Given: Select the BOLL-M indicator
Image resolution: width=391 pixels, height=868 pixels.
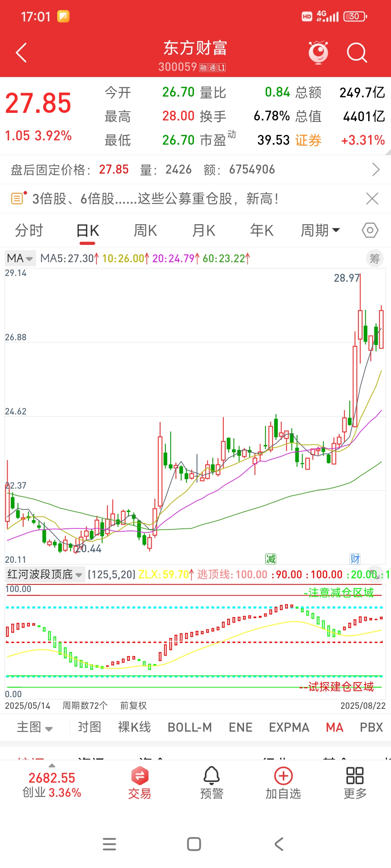Looking at the screenshot, I should point(190,727).
